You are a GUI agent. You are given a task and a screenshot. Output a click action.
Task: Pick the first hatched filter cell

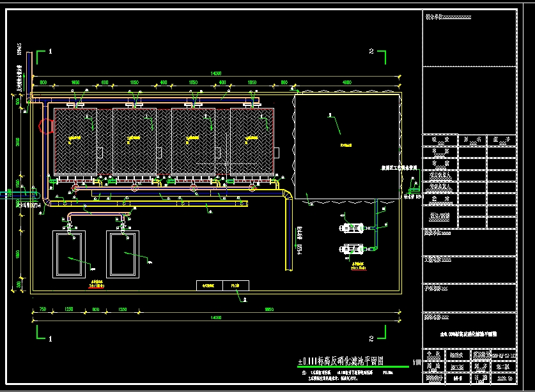click(75, 142)
